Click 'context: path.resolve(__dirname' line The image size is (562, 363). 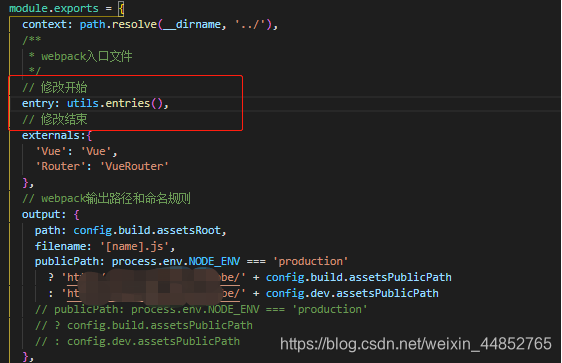(x=150, y=24)
